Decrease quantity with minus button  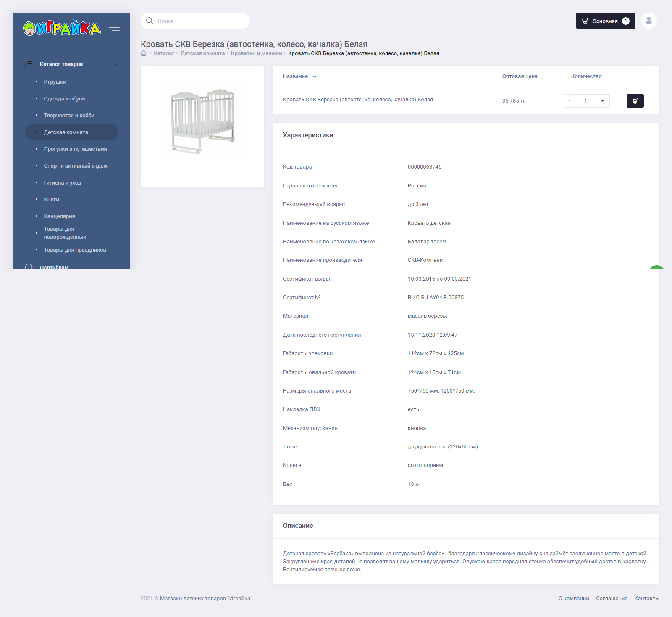(x=570, y=101)
